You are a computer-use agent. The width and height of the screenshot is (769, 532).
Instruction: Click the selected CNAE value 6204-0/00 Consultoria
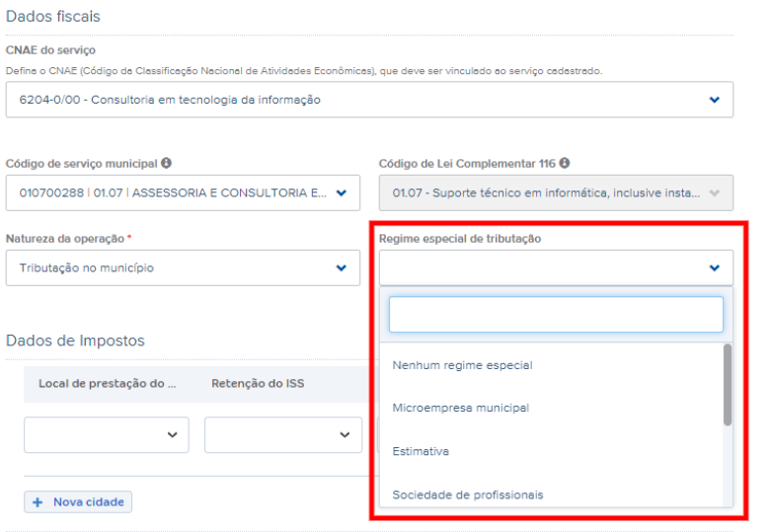[170, 100]
